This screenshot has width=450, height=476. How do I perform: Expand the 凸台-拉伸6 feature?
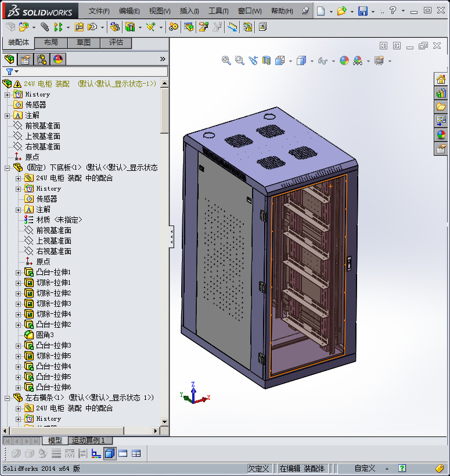[x=18, y=388]
